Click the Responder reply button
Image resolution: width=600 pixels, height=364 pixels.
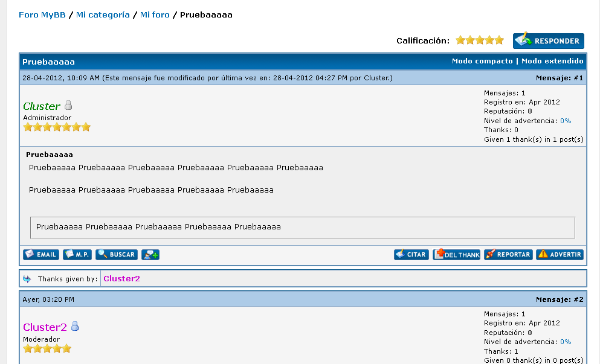click(x=549, y=41)
